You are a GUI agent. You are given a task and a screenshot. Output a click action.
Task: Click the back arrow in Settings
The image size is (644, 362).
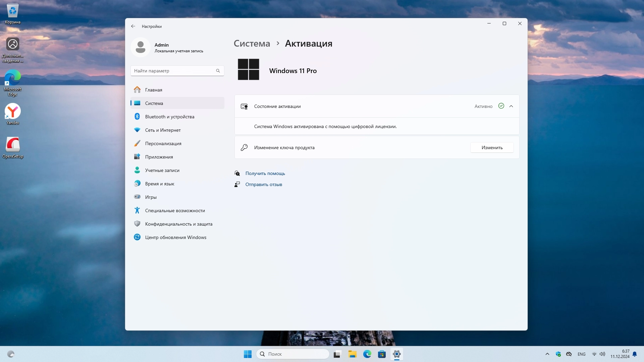click(x=133, y=26)
